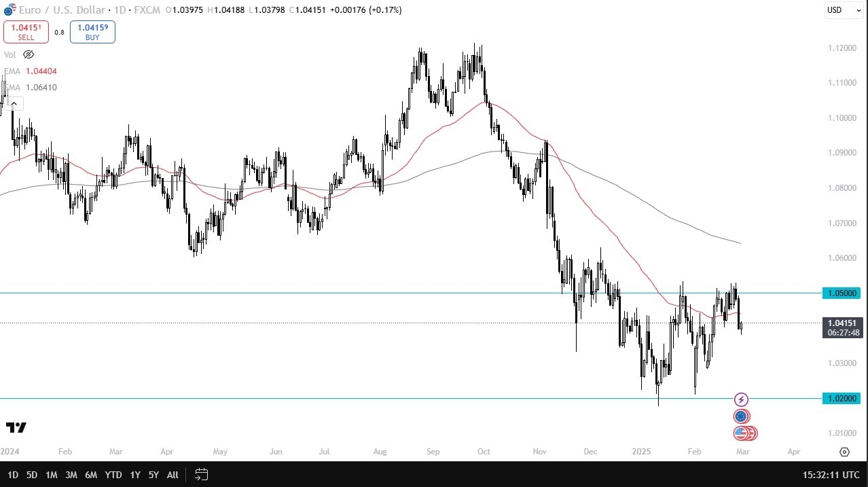This screenshot has height=487, width=868.
Task: Toggle Vol indicator visibility eye icon
Action: tap(28, 54)
